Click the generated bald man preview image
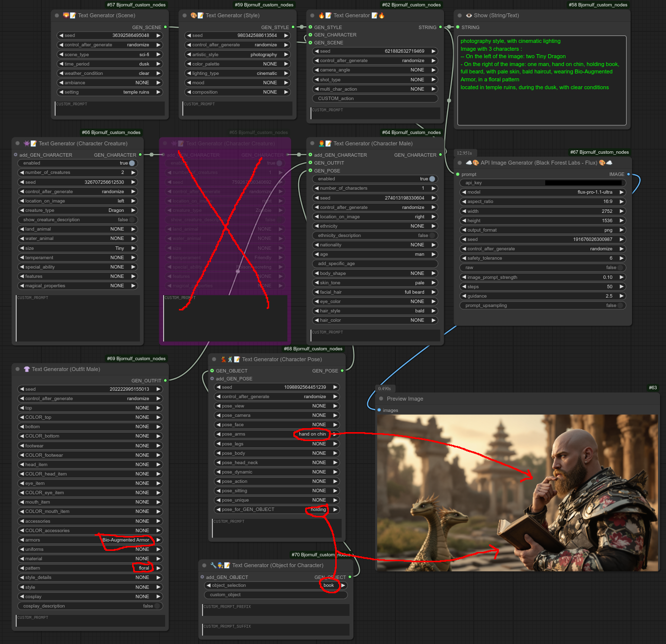Screen dimensions: 666x644 517,493
